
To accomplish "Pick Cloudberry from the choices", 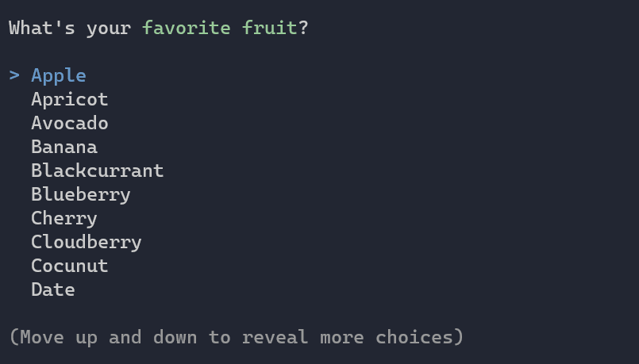I will 87,243.
